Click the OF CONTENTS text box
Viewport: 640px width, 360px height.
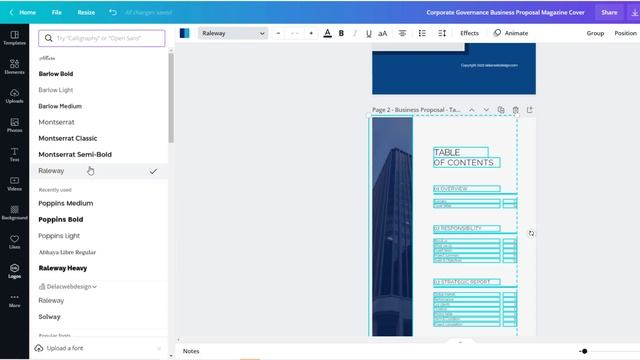click(467, 162)
